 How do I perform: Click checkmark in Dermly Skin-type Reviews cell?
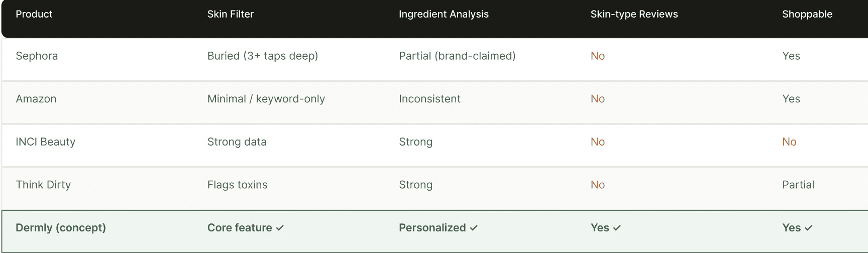(x=617, y=228)
